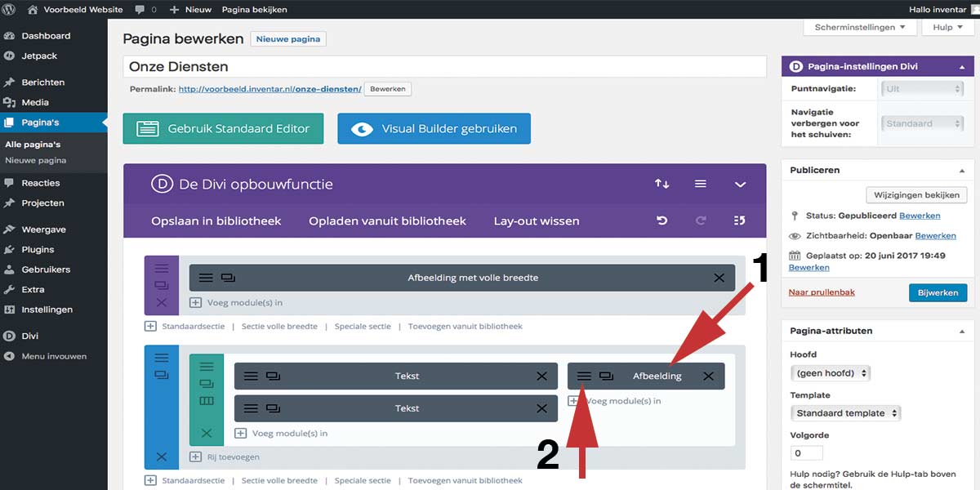Collapse the Pagina-attributen box
This screenshot has height=490, width=980.
[x=961, y=331]
